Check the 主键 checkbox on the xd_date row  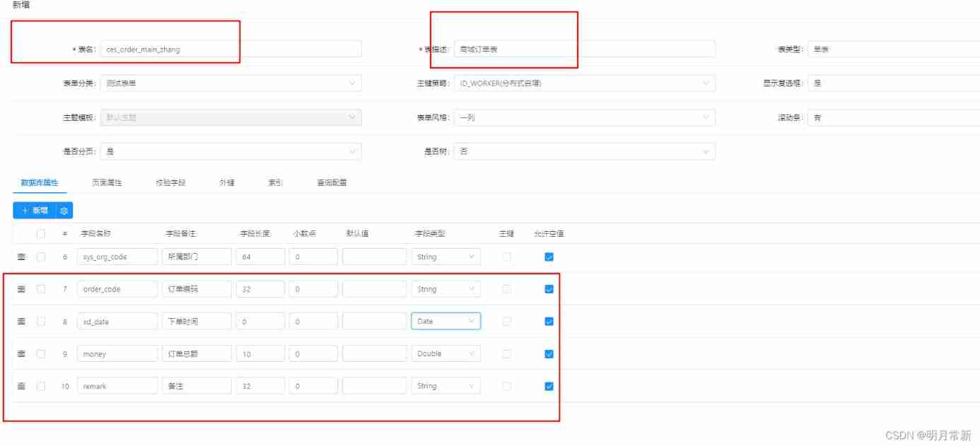tap(506, 321)
